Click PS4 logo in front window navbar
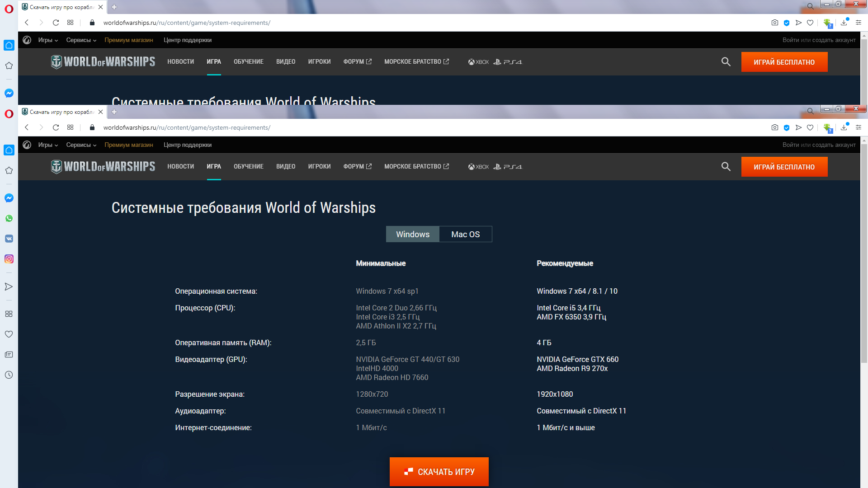This screenshot has width=868, height=488. [507, 167]
